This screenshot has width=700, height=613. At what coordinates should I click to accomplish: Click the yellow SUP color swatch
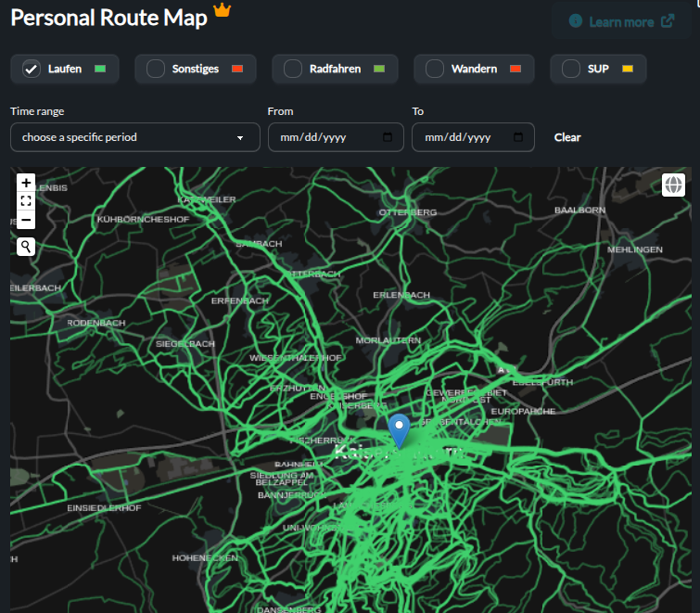click(628, 69)
